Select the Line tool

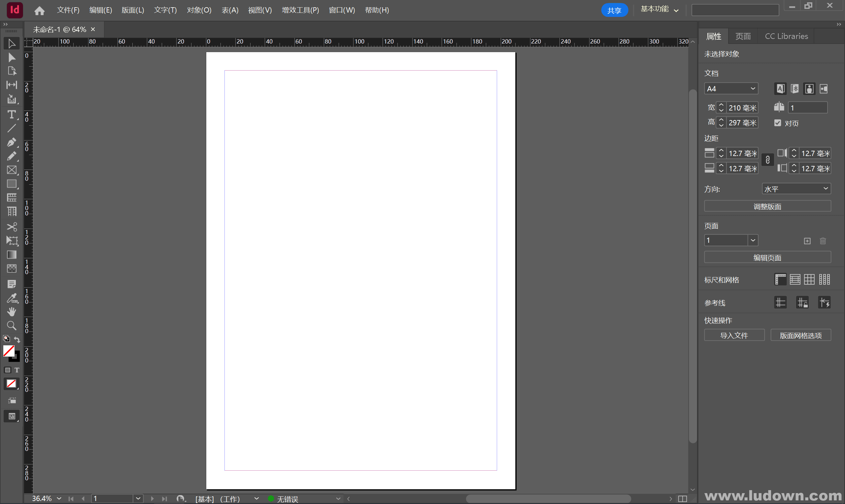click(x=12, y=128)
